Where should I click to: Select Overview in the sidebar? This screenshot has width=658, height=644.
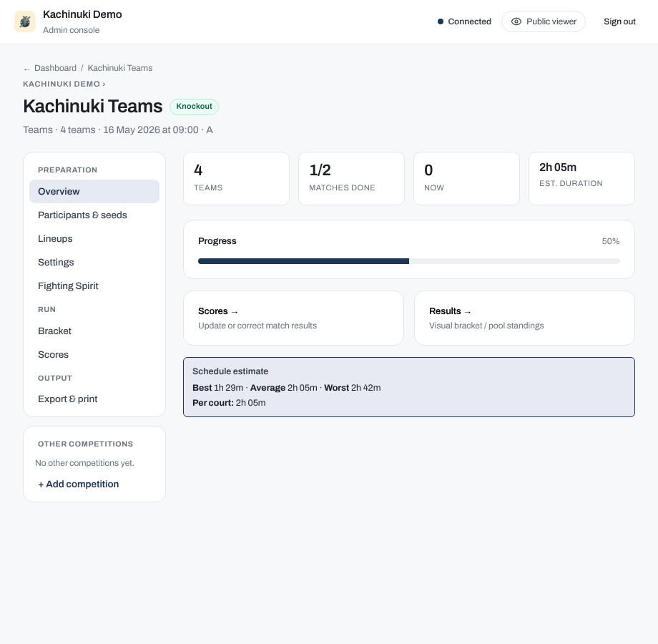(x=94, y=192)
